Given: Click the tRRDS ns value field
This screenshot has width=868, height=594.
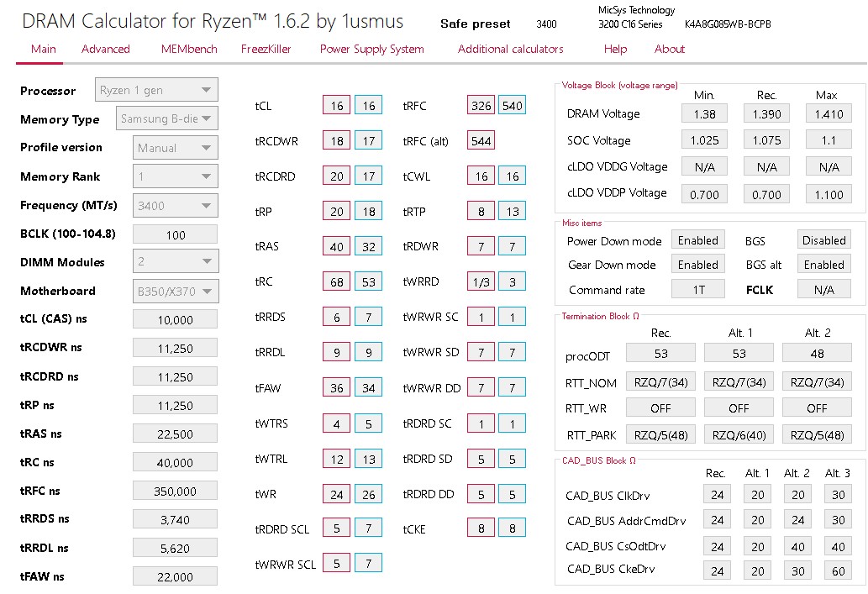Looking at the screenshot, I should [x=175, y=520].
